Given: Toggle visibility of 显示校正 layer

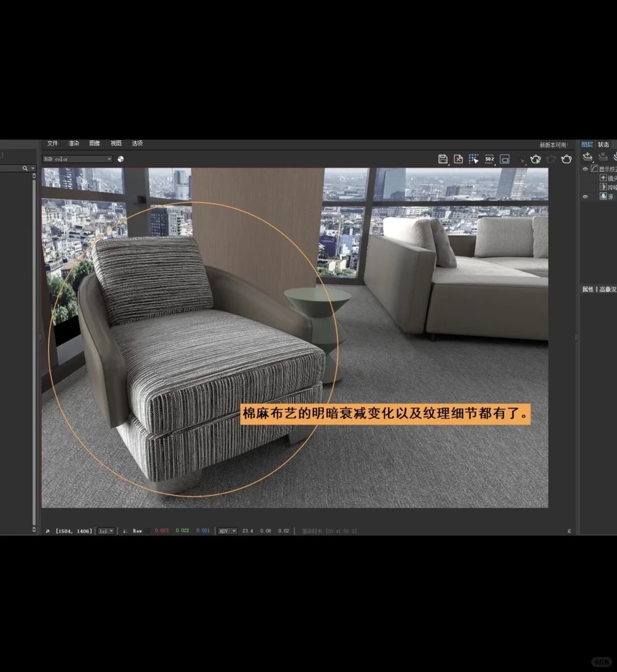Looking at the screenshot, I should pyautogui.click(x=585, y=170).
